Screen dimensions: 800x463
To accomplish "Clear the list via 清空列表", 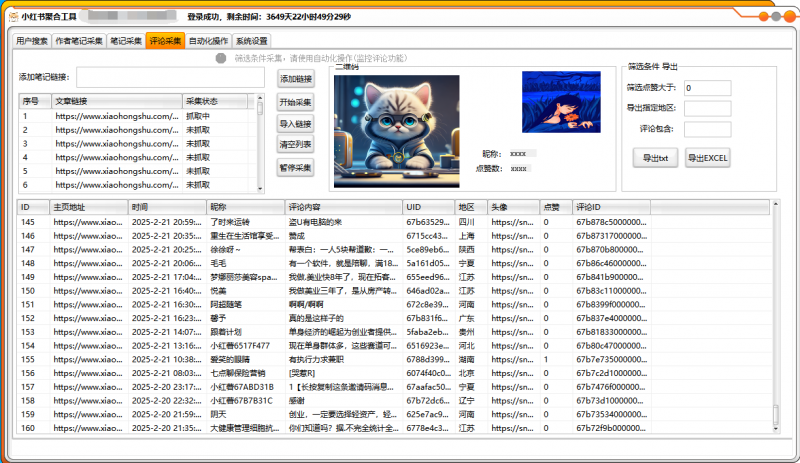I will pos(295,144).
